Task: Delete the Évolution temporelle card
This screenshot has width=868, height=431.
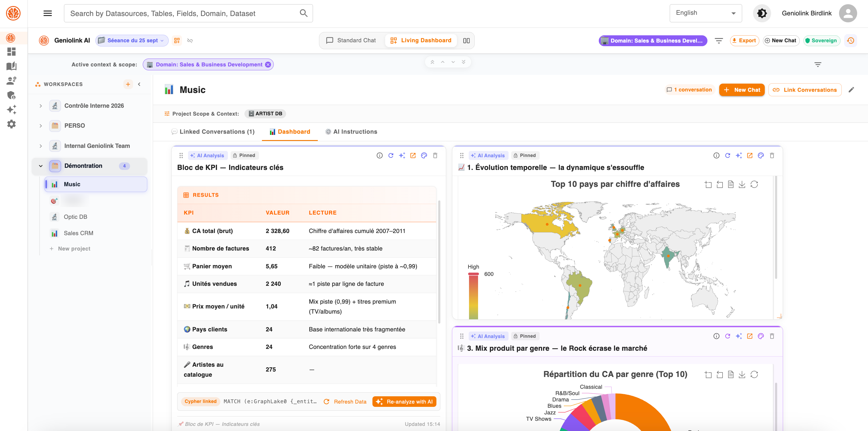Action: point(772,155)
